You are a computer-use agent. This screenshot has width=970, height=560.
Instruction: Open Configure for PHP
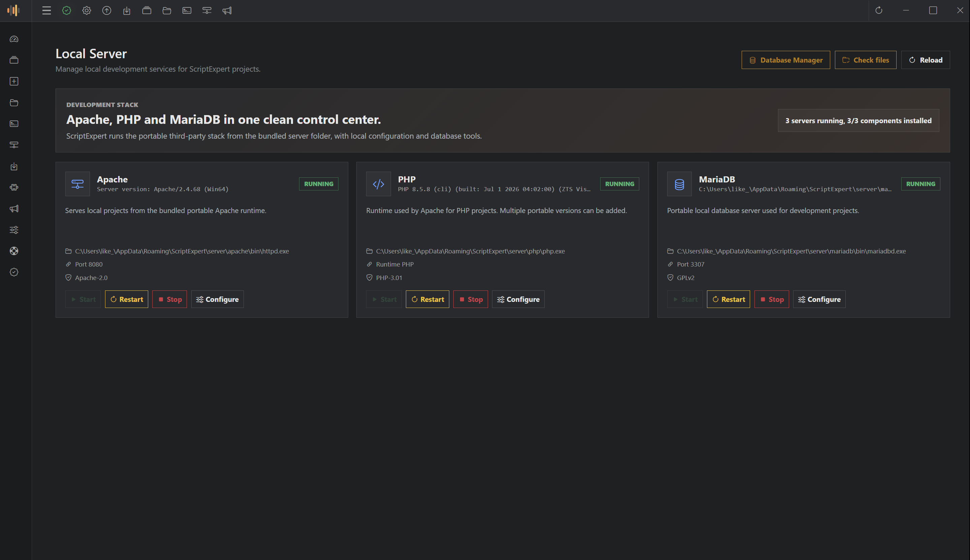[x=518, y=299]
